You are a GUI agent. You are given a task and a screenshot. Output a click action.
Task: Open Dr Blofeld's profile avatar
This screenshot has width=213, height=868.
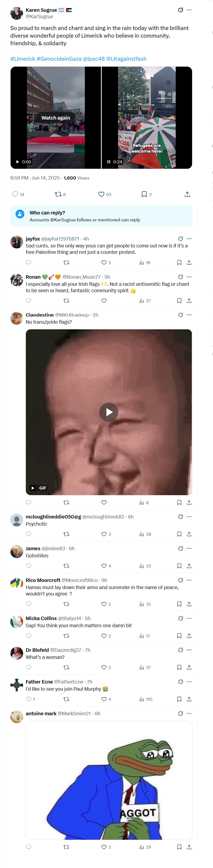coord(16,653)
